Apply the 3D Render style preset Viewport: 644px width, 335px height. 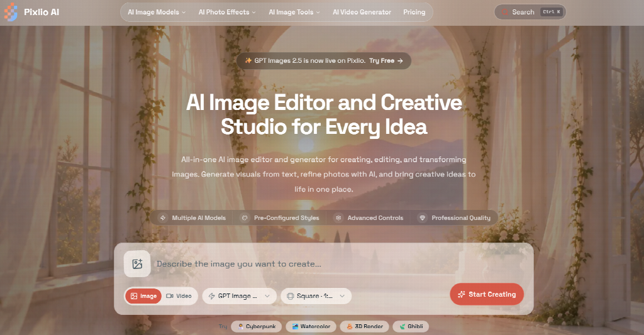click(x=365, y=327)
